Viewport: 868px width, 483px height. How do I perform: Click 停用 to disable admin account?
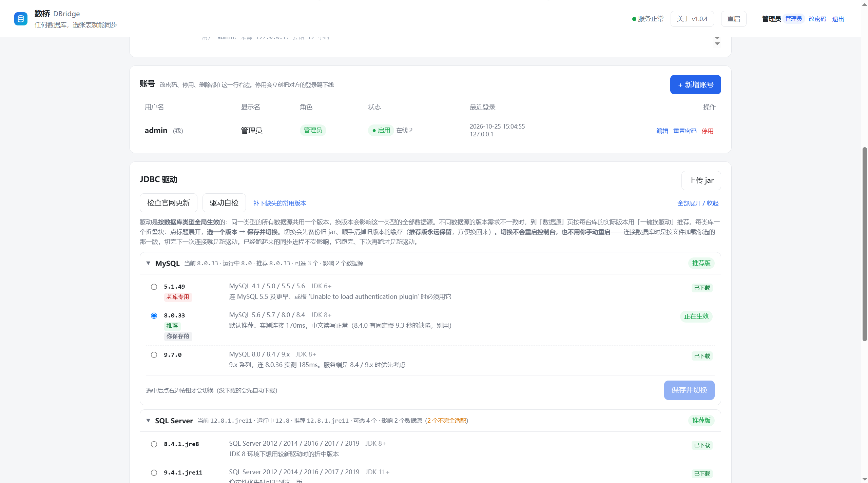point(708,131)
